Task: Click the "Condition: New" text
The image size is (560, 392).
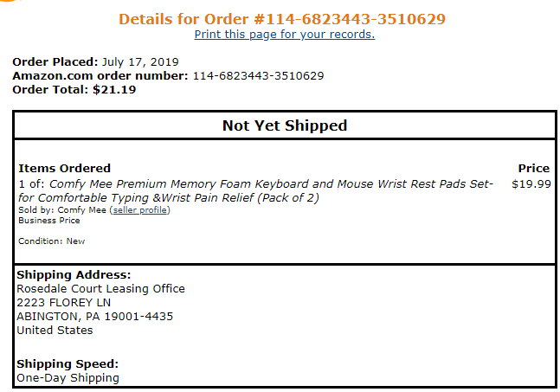Action: click(51, 241)
